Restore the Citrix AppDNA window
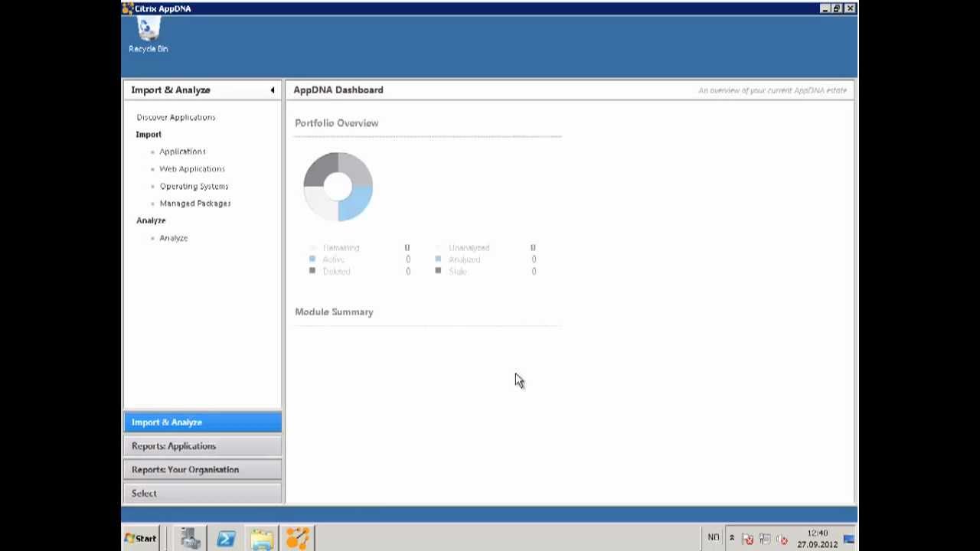The height and width of the screenshot is (551, 980). [837, 8]
